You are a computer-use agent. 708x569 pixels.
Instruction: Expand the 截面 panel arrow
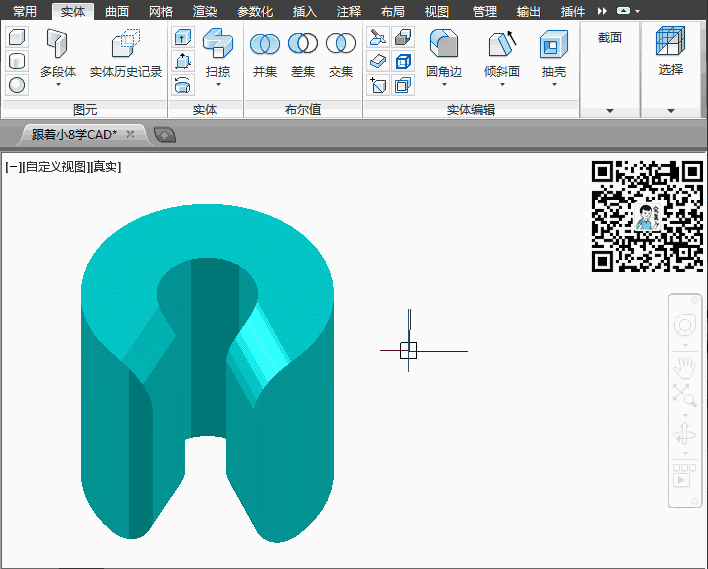(610, 111)
